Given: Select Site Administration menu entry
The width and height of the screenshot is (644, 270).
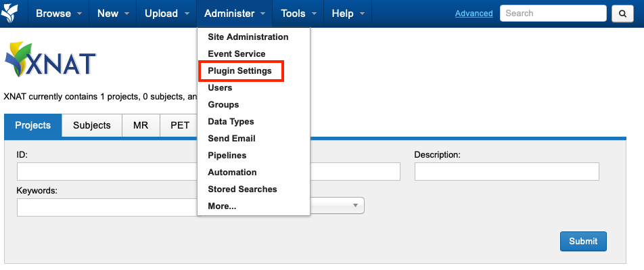Looking at the screenshot, I should [248, 37].
